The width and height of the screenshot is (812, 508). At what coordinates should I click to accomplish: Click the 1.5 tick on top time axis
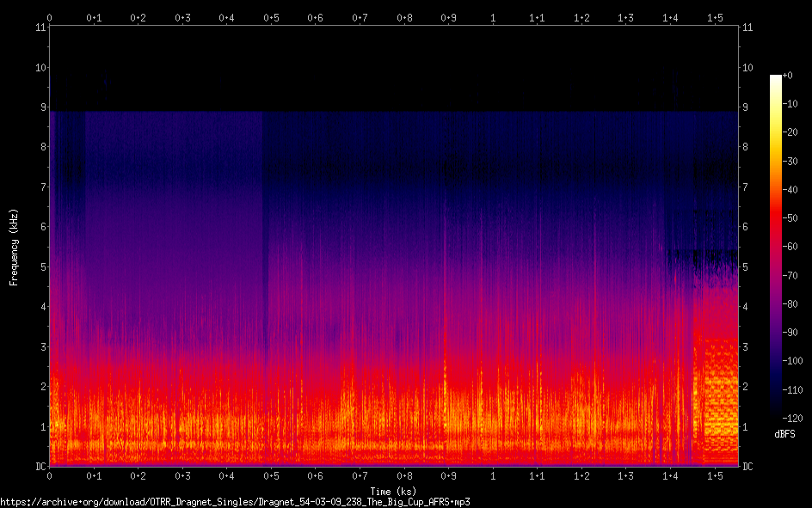tap(715, 17)
